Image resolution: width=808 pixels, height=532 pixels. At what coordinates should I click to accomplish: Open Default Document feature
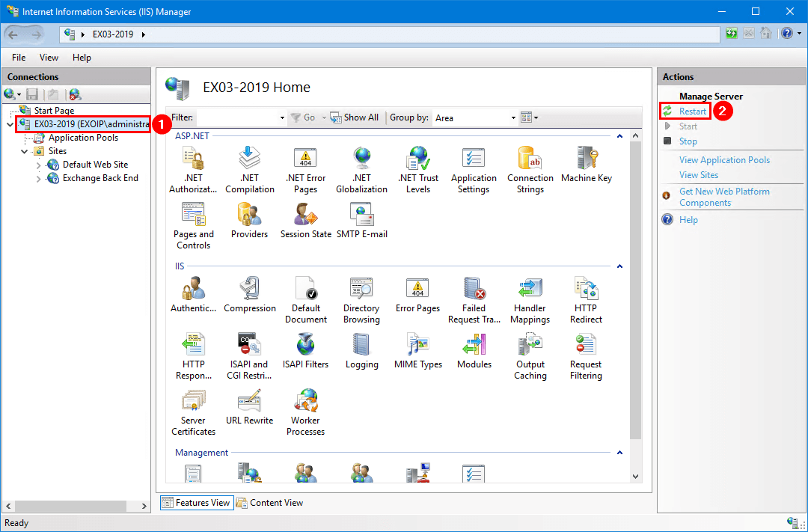305,299
